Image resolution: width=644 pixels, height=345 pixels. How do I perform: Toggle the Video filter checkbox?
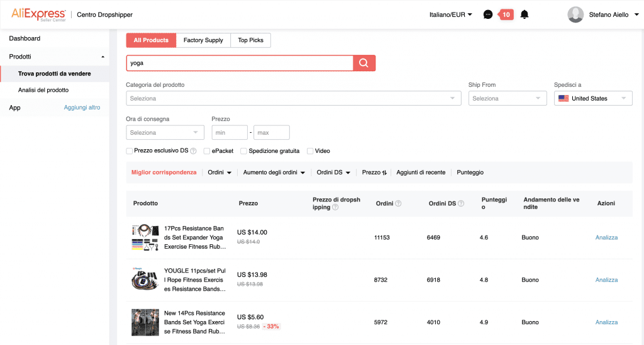310,151
